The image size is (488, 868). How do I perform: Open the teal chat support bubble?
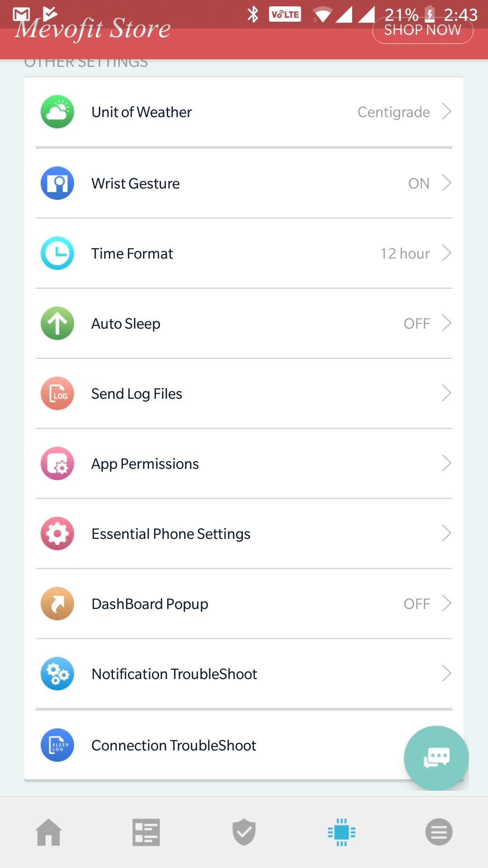pyautogui.click(x=436, y=758)
